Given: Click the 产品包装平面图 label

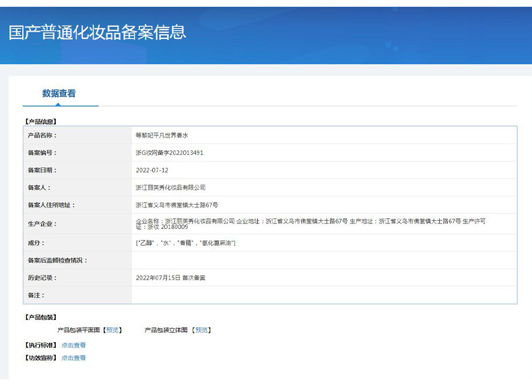Looking at the screenshot, I should [79, 330].
